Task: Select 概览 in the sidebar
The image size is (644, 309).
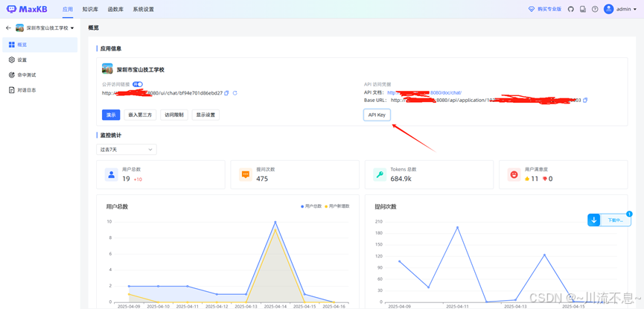Action: point(40,45)
